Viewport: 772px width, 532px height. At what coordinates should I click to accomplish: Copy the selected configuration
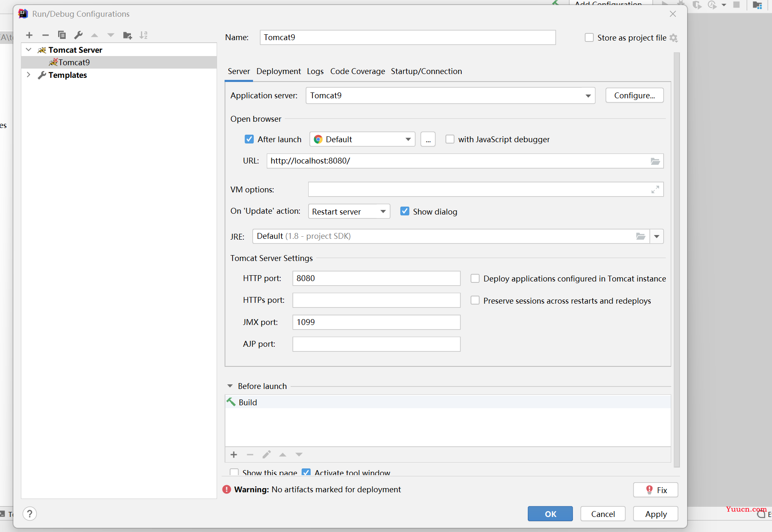pyautogui.click(x=62, y=35)
